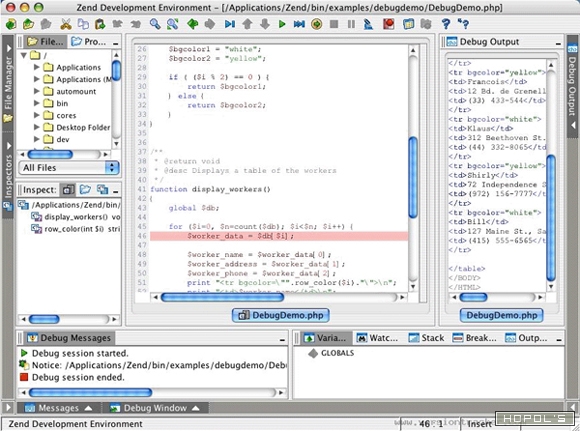This screenshot has height=431, width=580.
Task: Click the red Breakpoint toolbar icon
Action: click(x=388, y=24)
